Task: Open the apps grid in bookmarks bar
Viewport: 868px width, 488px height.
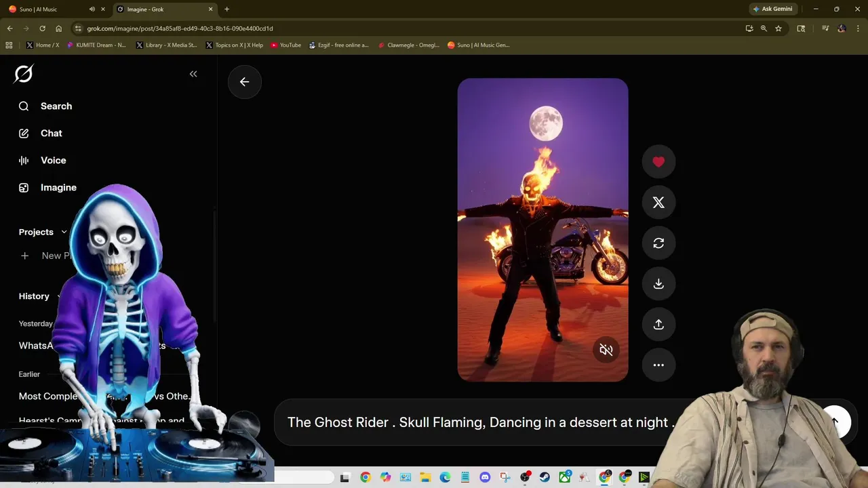Action: point(9,45)
